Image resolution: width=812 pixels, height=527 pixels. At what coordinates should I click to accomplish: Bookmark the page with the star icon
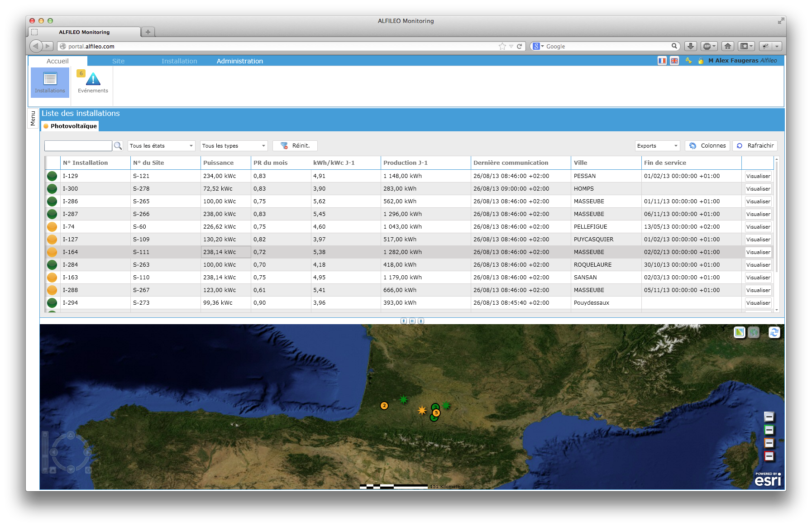click(x=502, y=46)
